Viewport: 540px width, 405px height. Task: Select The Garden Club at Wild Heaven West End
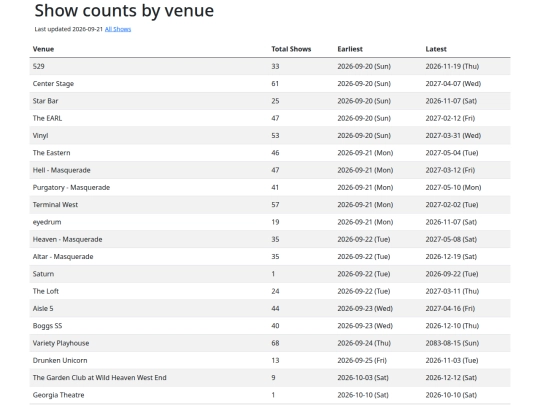pyautogui.click(x=100, y=377)
